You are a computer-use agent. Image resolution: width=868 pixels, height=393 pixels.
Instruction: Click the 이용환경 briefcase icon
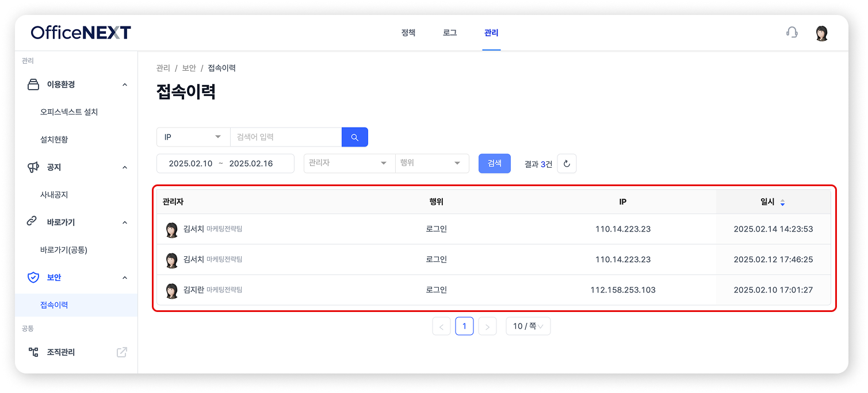(33, 84)
